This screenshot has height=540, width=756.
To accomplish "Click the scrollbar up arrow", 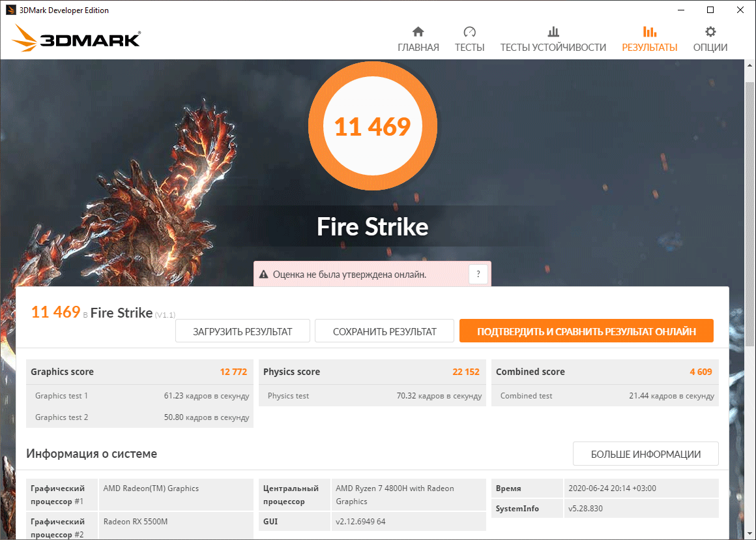I will pos(749,65).
